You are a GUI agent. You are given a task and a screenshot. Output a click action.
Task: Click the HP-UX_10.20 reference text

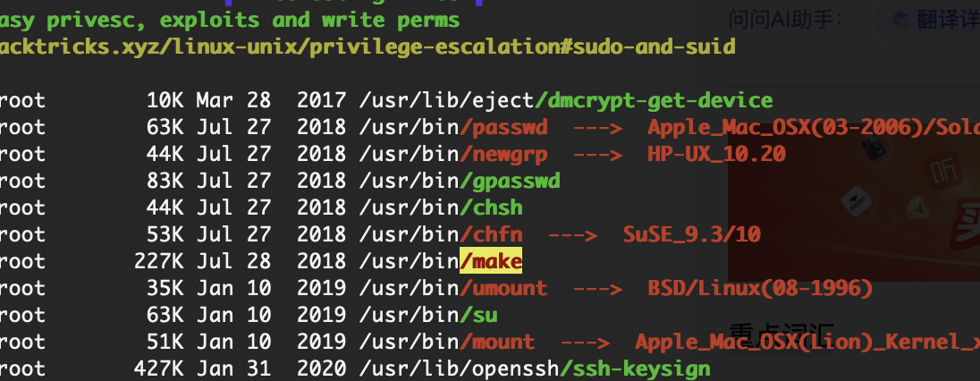(x=716, y=155)
